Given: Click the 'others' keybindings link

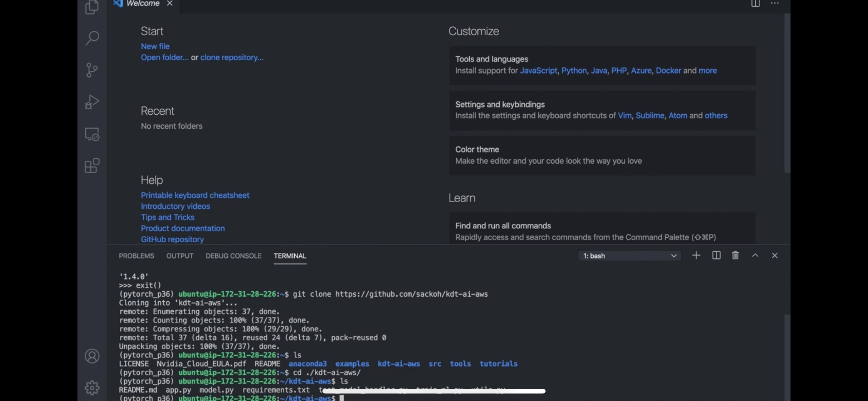Looking at the screenshot, I should coord(716,116).
